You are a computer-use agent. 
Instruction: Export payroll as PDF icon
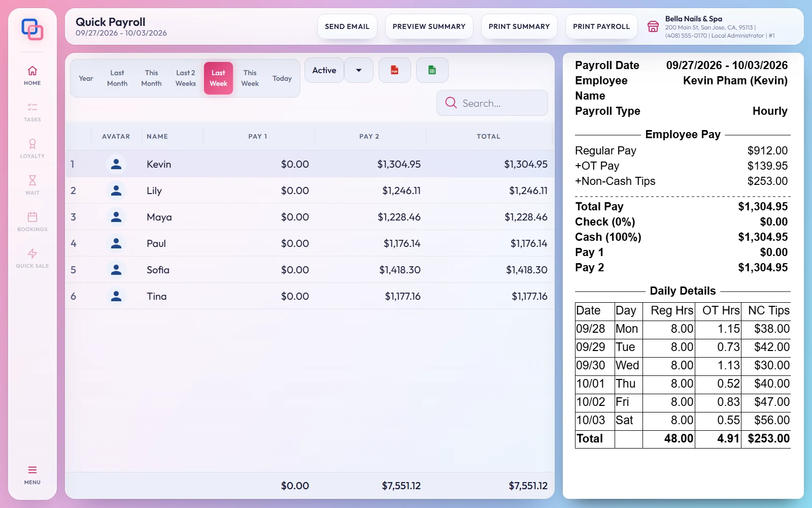(x=394, y=70)
